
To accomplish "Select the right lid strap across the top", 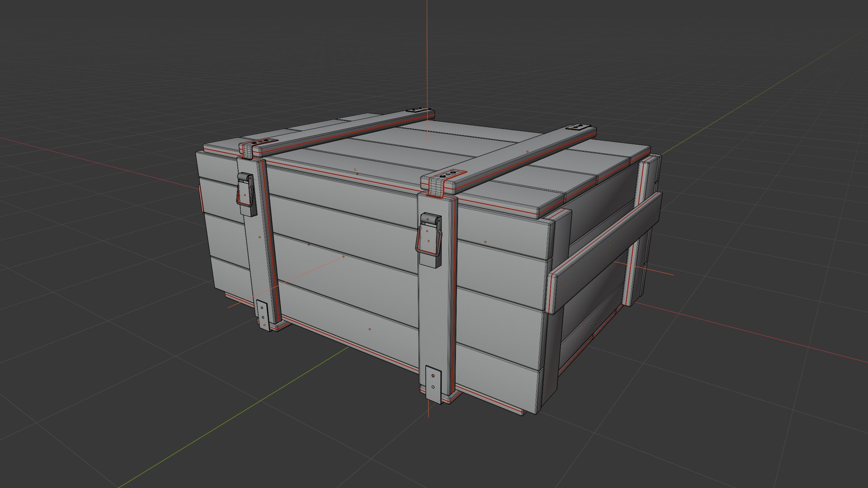I will point(509,161).
